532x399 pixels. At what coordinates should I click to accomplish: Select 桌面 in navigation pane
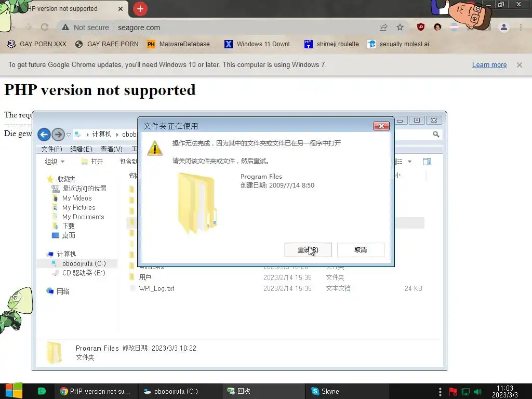point(64,235)
